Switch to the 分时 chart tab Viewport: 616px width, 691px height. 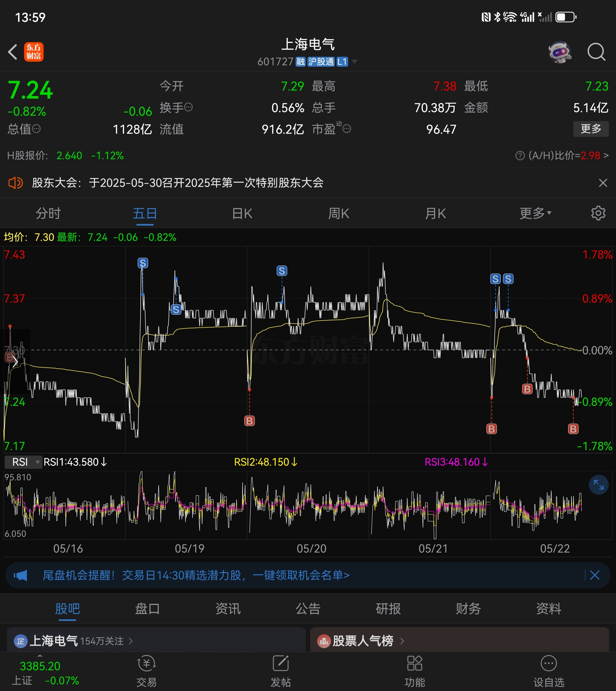point(48,213)
